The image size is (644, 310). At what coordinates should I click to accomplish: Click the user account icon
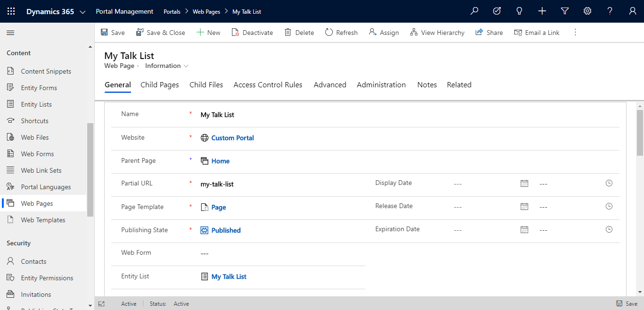point(633,11)
